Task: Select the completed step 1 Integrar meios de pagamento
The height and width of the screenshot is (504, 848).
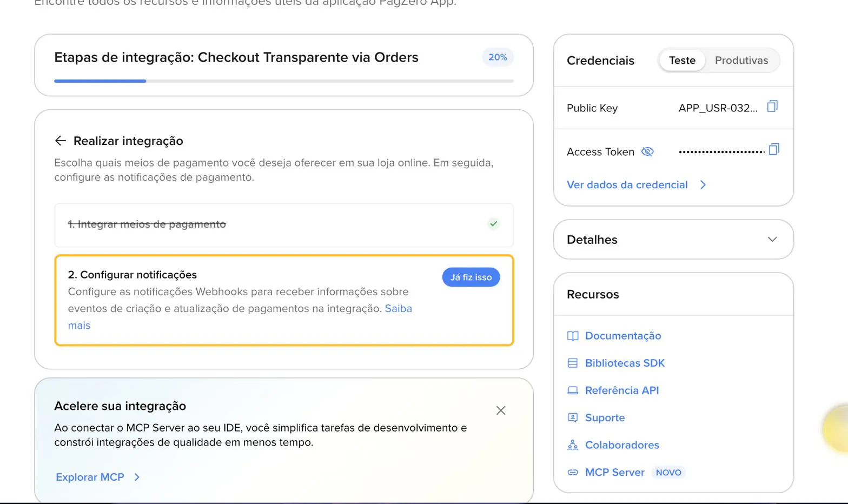Action: point(284,225)
